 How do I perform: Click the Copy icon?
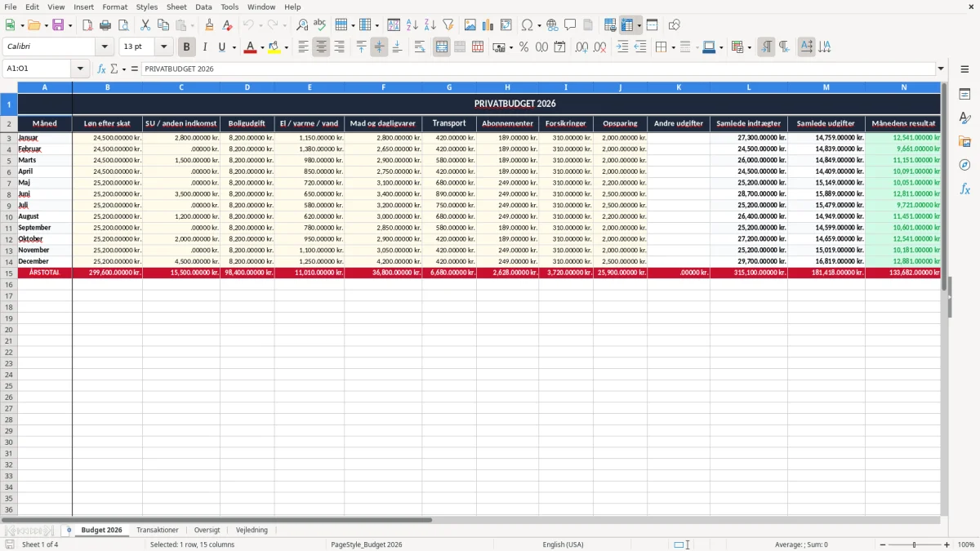pos(163,25)
